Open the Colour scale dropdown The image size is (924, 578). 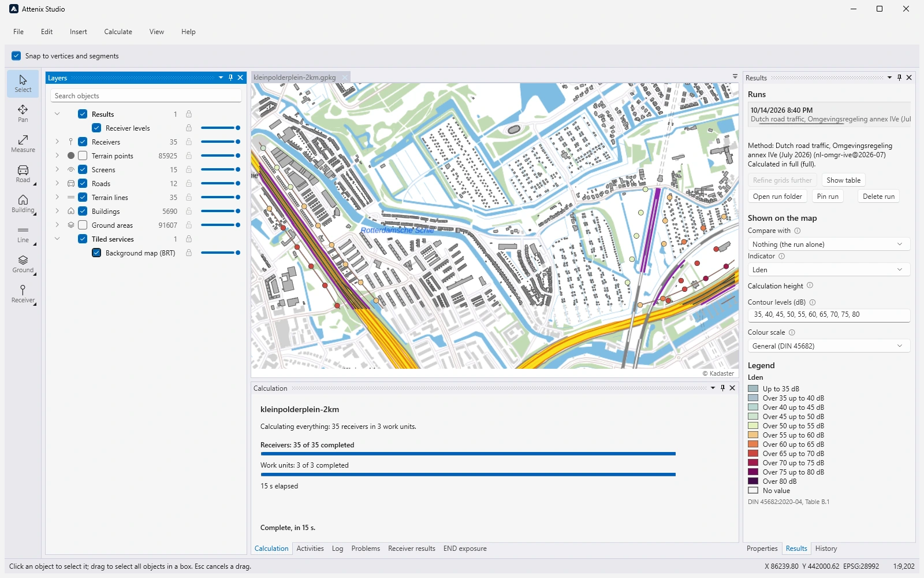tap(829, 346)
